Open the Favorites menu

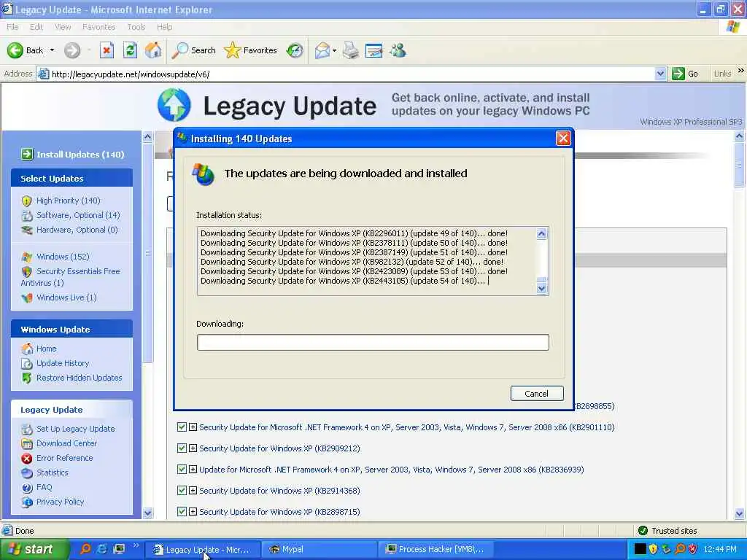pyautogui.click(x=98, y=27)
